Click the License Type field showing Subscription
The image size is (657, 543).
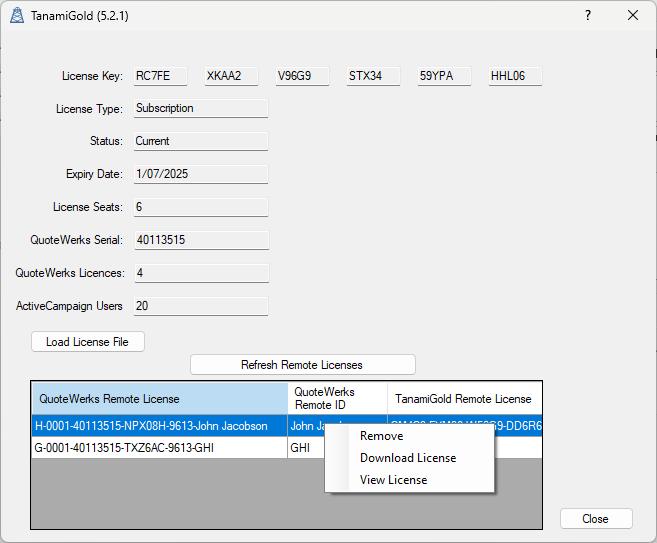200,109
